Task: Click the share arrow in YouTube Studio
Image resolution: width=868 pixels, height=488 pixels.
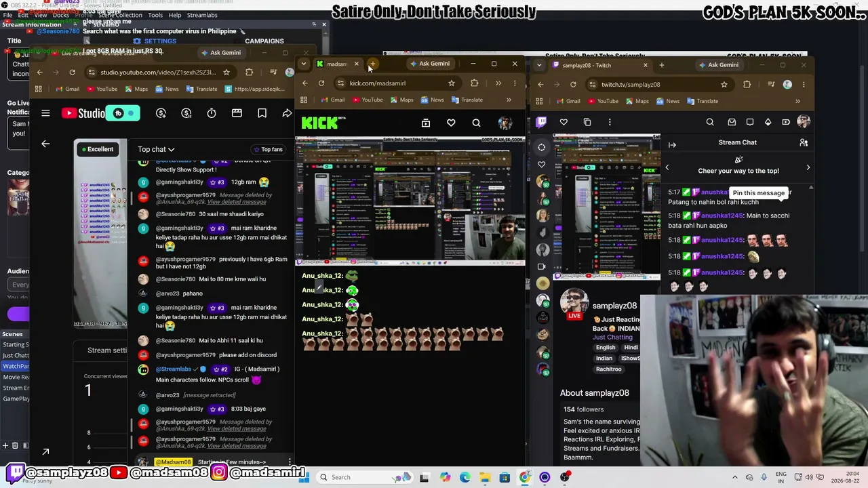Action: pyautogui.click(x=287, y=113)
